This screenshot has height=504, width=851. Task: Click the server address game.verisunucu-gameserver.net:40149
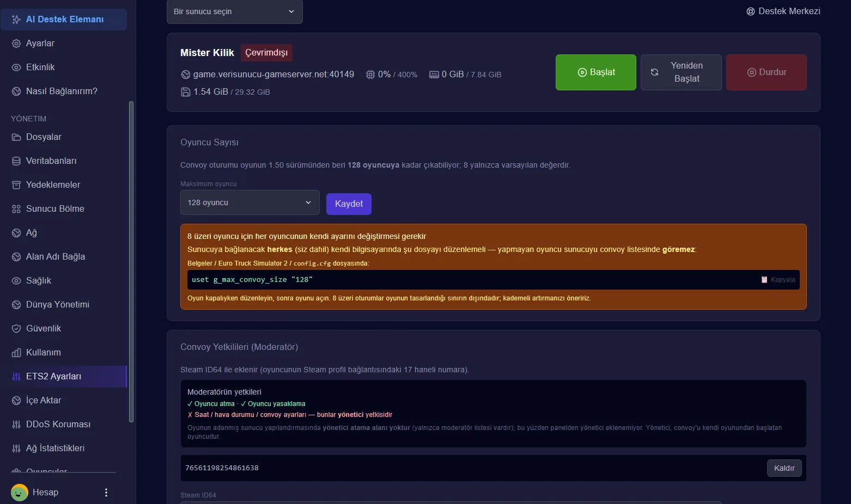273,75
